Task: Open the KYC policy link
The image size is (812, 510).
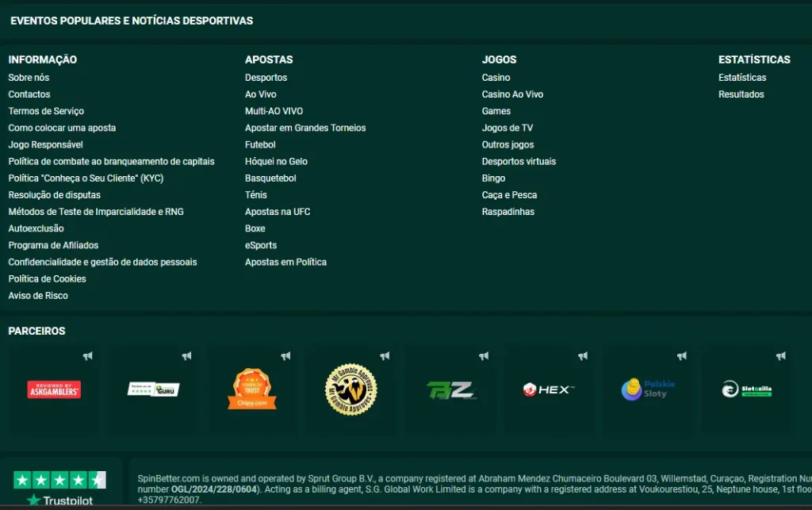Action: (86, 178)
